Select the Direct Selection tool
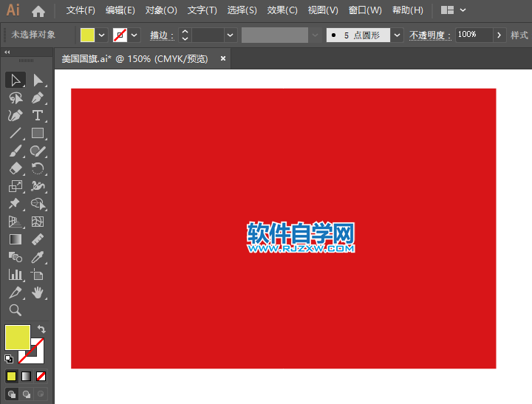The height and width of the screenshot is (404, 532). coord(38,80)
